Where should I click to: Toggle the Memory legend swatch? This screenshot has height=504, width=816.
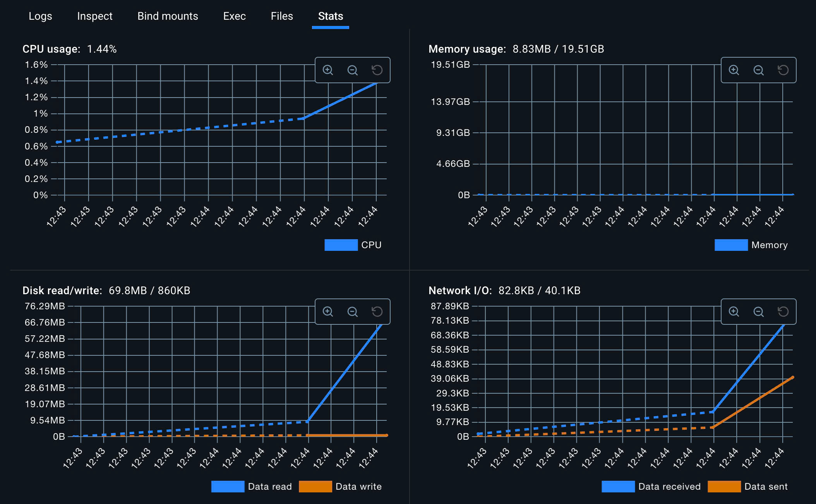[x=731, y=245]
